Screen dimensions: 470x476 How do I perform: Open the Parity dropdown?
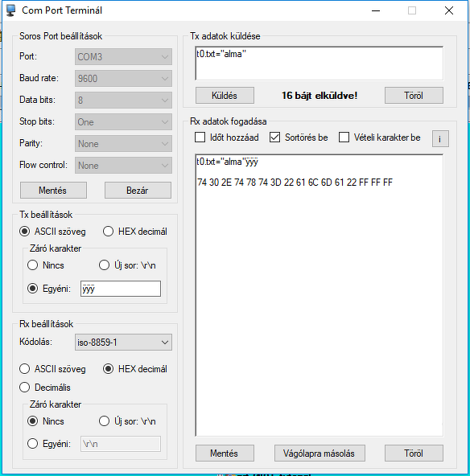click(123, 144)
